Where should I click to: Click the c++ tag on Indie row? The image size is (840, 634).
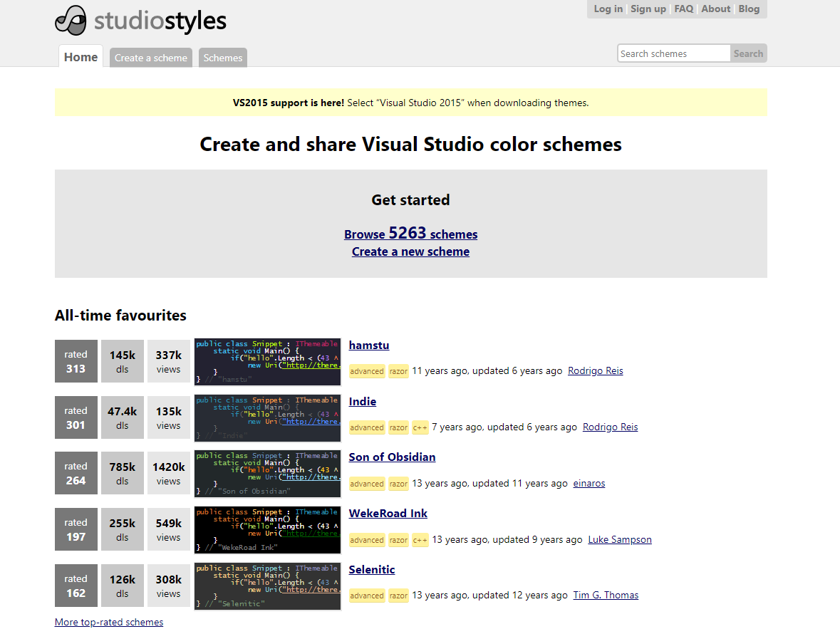point(420,427)
